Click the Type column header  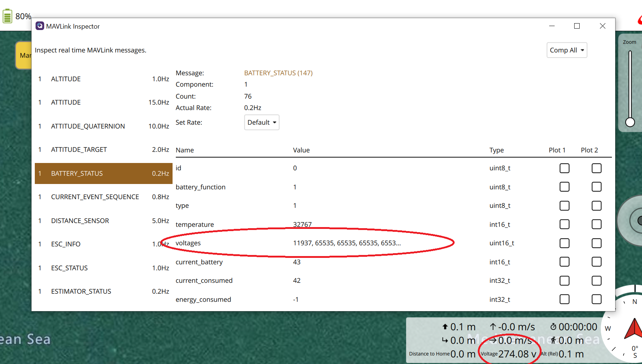tap(497, 150)
